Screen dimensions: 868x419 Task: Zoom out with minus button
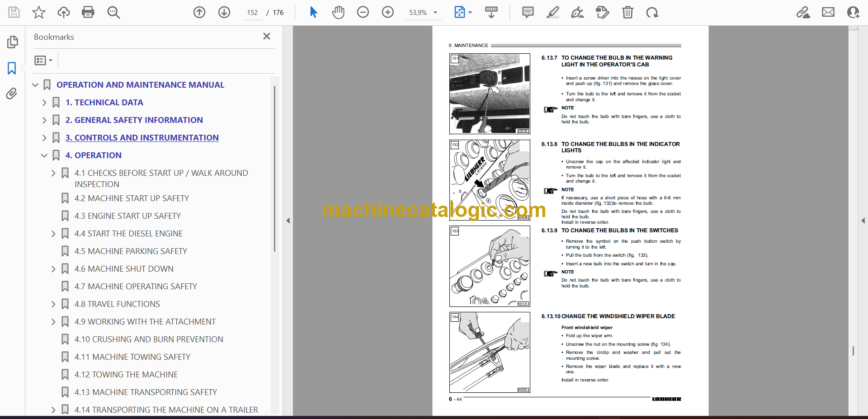[x=363, y=12]
